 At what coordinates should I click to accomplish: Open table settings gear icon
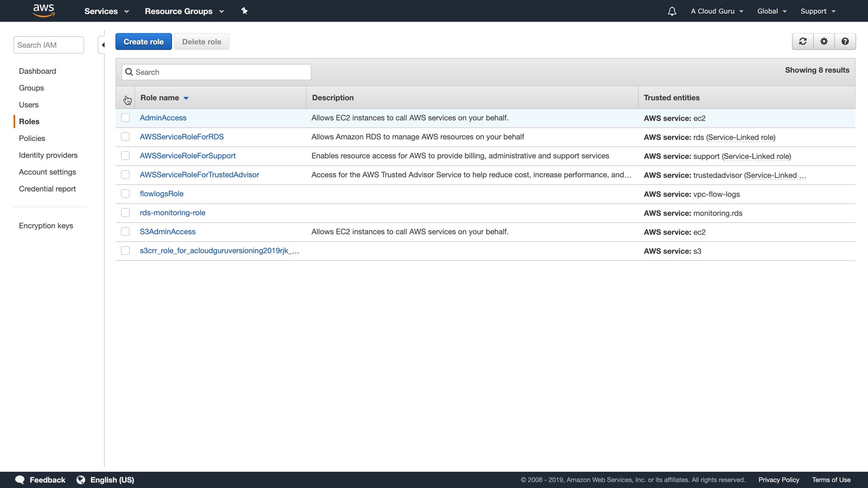tap(824, 42)
